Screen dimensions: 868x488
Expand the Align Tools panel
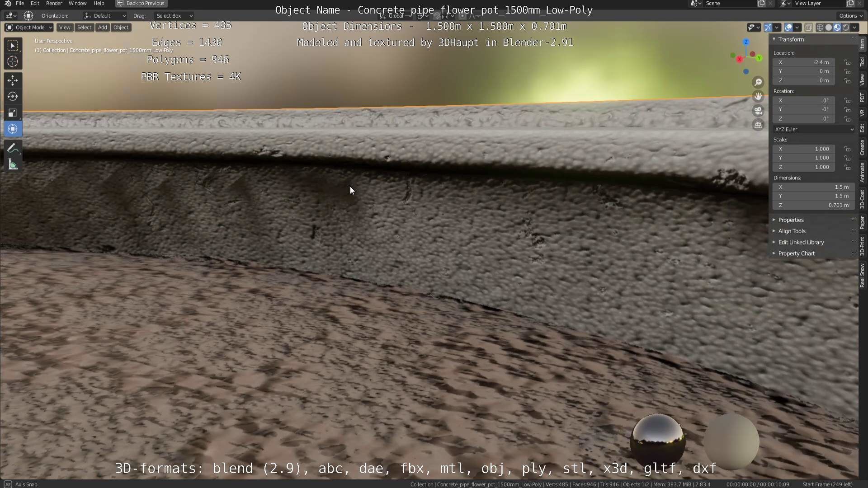792,231
